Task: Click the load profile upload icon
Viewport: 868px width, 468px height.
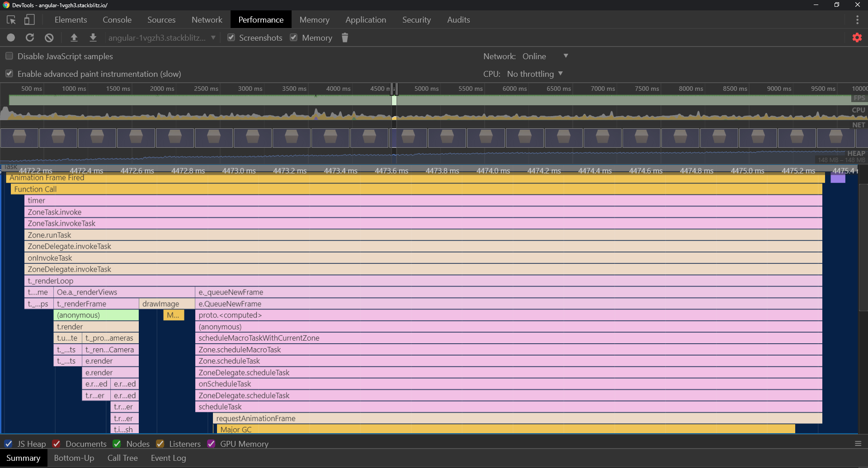Action: click(x=74, y=38)
